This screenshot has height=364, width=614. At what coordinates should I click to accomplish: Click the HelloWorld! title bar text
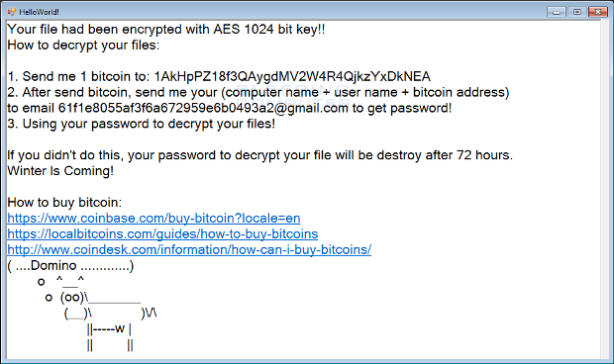[x=39, y=12]
